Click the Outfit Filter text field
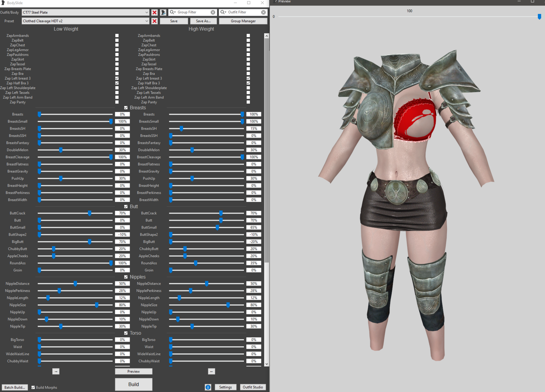The image size is (545, 392). (x=244, y=12)
